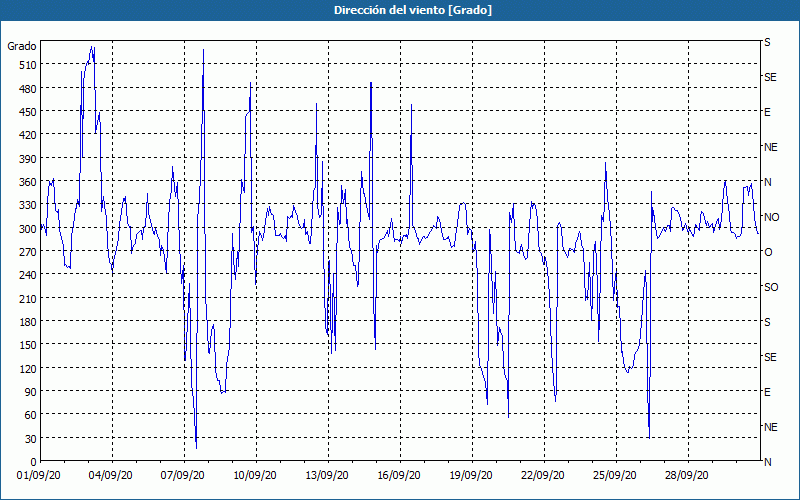Click the 'Grado' y-axis unit label
The width and height of the screenshot is (800, 500).
pos(22,47)
